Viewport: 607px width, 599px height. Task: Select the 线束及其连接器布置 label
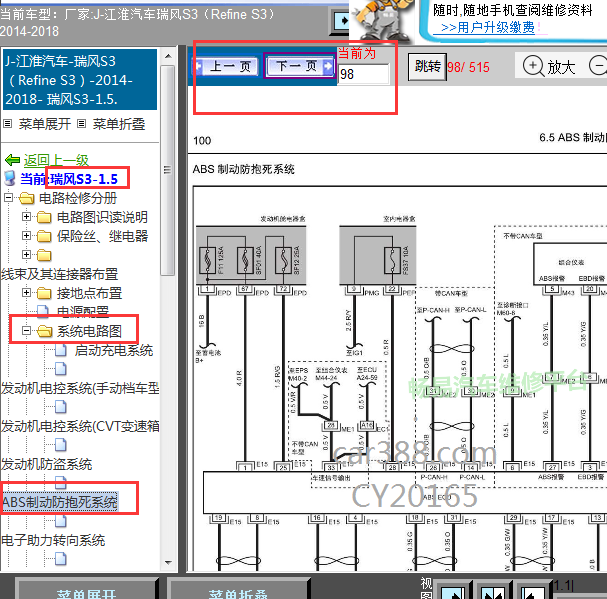[60, 274]
